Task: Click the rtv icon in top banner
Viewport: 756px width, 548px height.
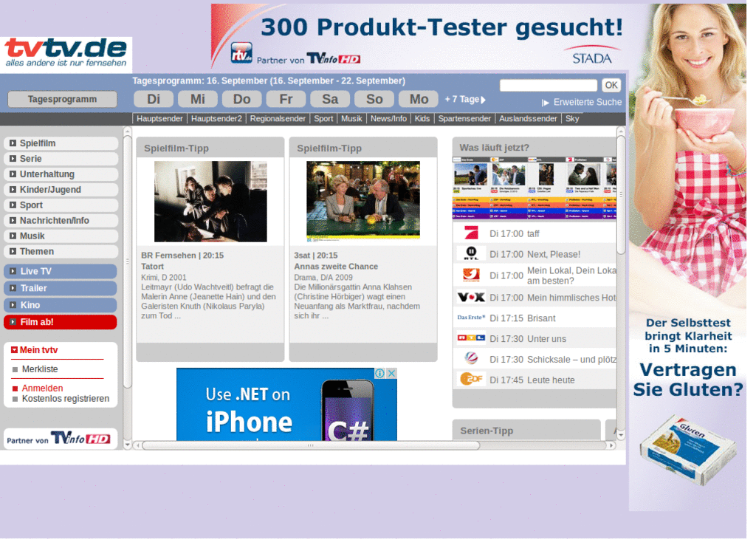Action: coord(241,53)
